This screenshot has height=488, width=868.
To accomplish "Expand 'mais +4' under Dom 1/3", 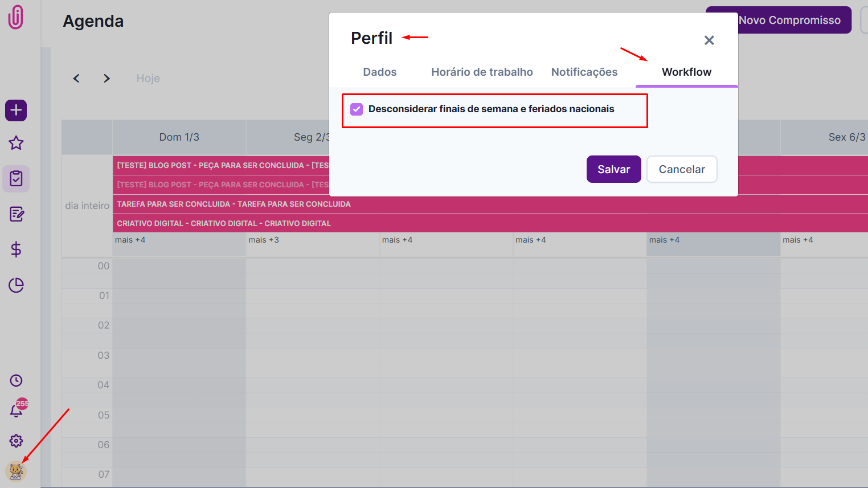I will coord(130,240).
